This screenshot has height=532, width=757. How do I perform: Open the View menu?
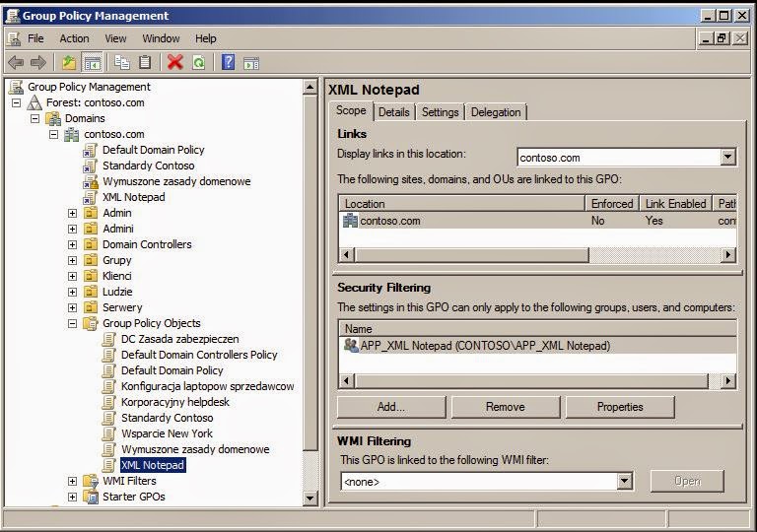116,38
